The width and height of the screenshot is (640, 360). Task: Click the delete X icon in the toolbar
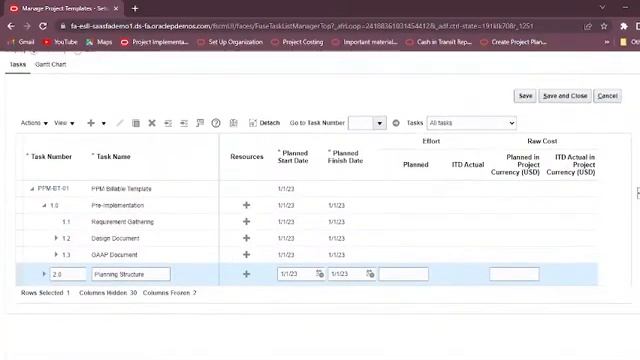(152, 123)
